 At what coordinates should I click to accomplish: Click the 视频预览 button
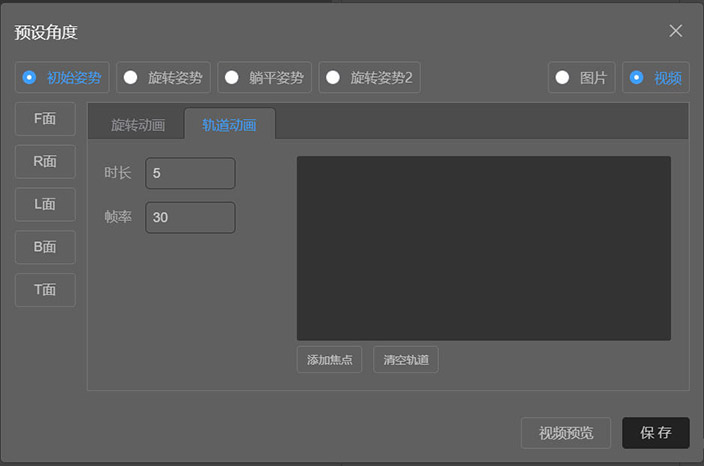[566, 433]
